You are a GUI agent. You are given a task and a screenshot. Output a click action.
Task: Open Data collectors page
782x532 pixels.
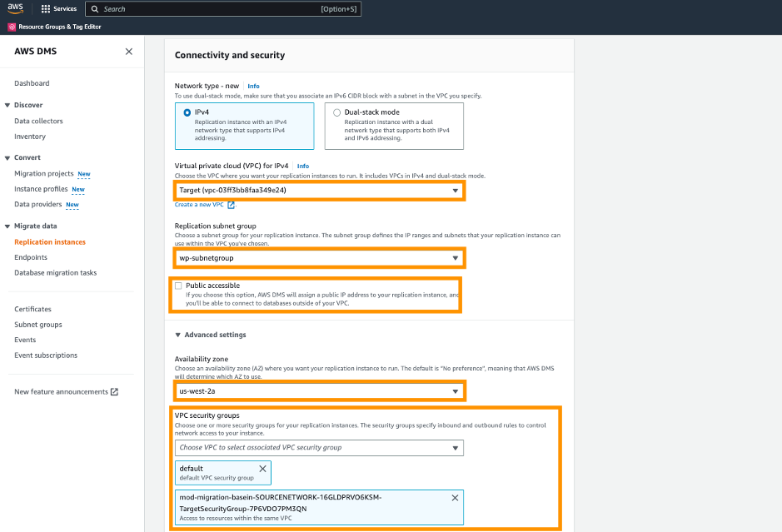point(38,122)
